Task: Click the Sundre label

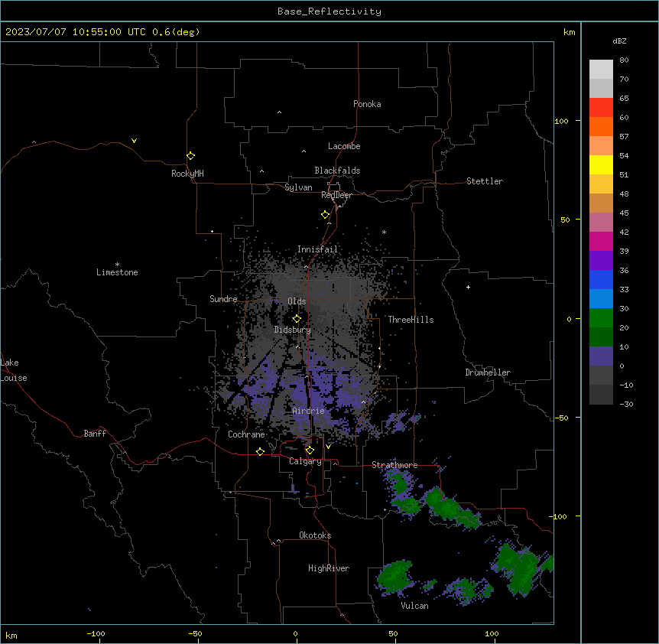Action: (x=223, y=299)
